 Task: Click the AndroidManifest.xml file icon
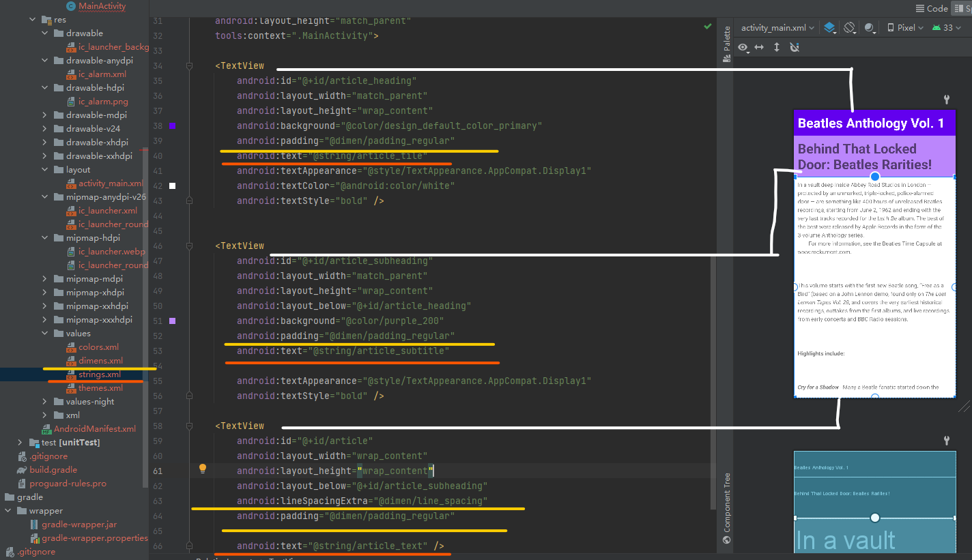pos(46,429)
